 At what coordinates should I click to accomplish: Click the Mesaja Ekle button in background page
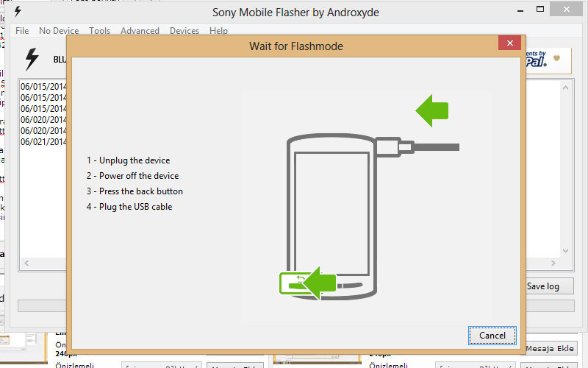click(550, 348)
